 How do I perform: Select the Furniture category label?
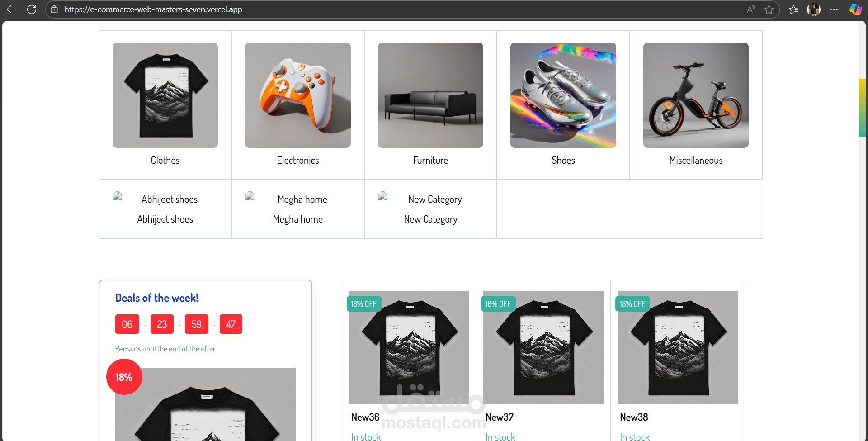(x=430, y=161)
